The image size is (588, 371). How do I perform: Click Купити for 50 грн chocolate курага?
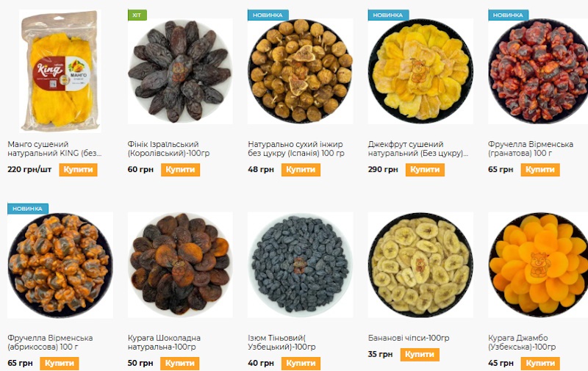pyautogui.click(x=179, y=363)
